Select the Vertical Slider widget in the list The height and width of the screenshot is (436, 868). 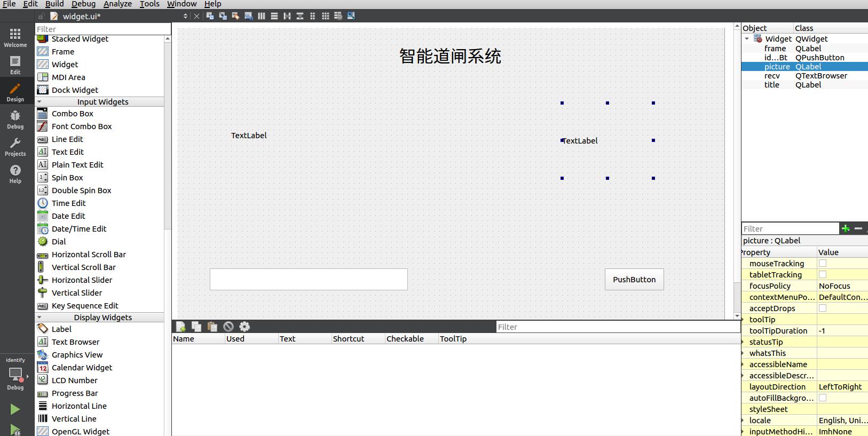77,292
